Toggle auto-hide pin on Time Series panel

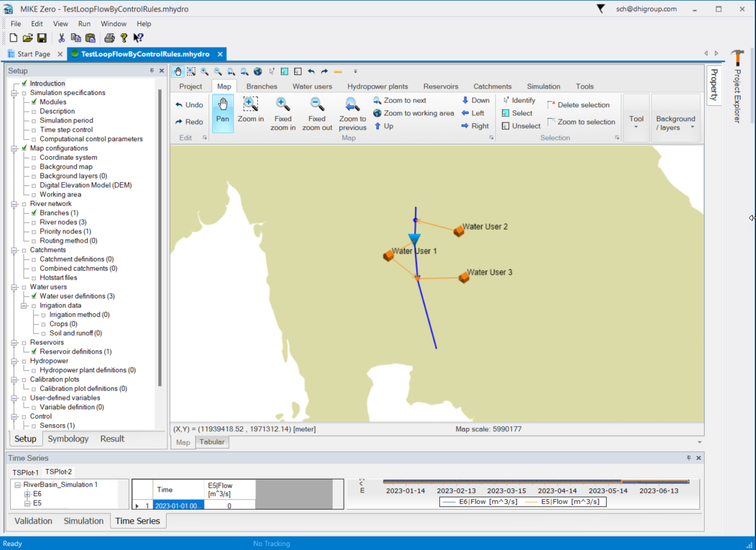[689, 458]
